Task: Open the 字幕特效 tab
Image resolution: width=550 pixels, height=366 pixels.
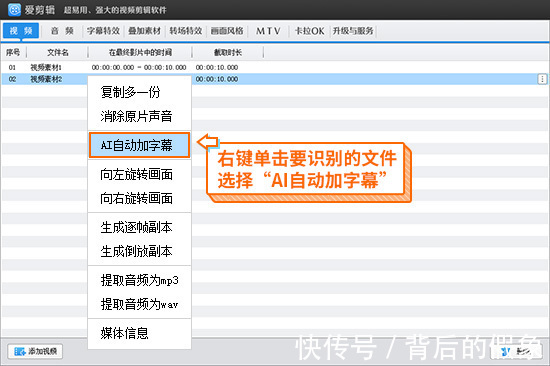Action: tap(103, 31)
